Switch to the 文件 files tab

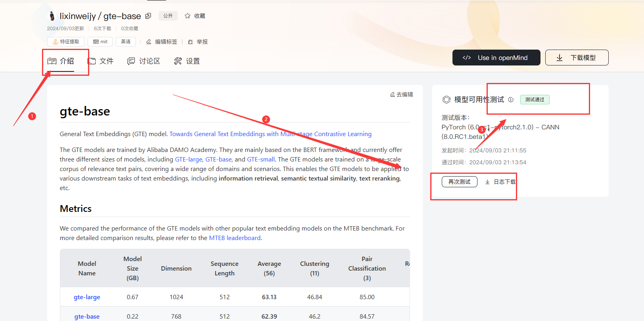click(x=101, y=61)
